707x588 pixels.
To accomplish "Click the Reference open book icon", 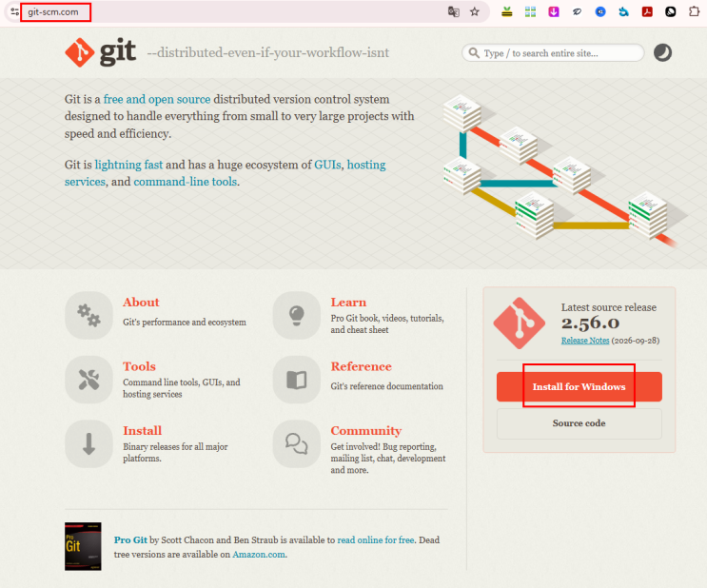I will pos(297,380).
